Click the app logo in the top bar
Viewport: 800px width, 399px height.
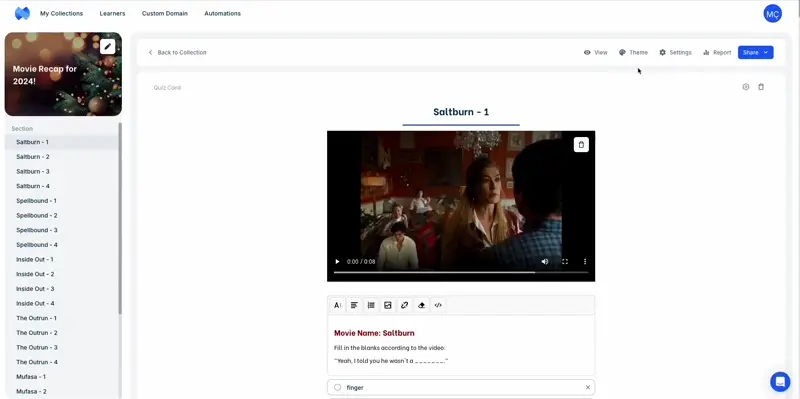(x=22, y=13)
